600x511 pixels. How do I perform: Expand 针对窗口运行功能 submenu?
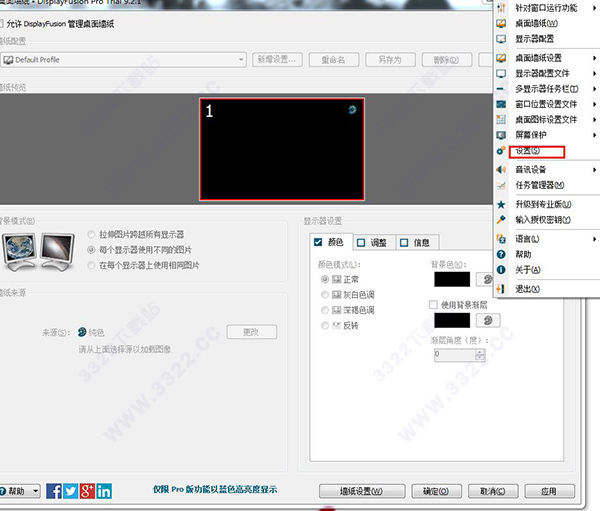tap(595, 8)
